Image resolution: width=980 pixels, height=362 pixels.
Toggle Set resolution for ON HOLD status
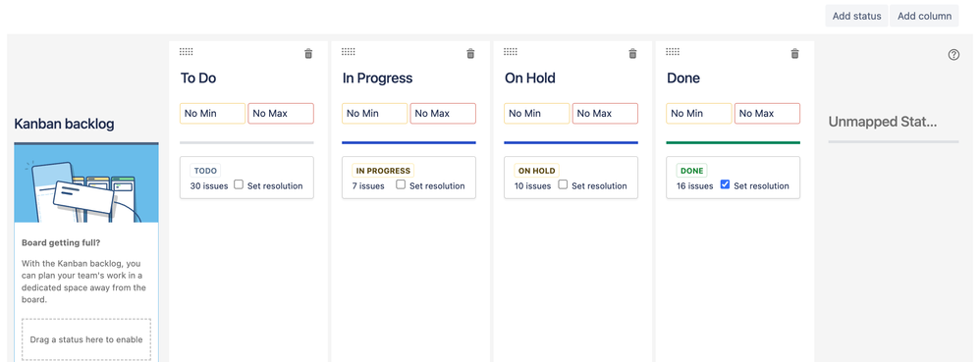pos(563,184)
